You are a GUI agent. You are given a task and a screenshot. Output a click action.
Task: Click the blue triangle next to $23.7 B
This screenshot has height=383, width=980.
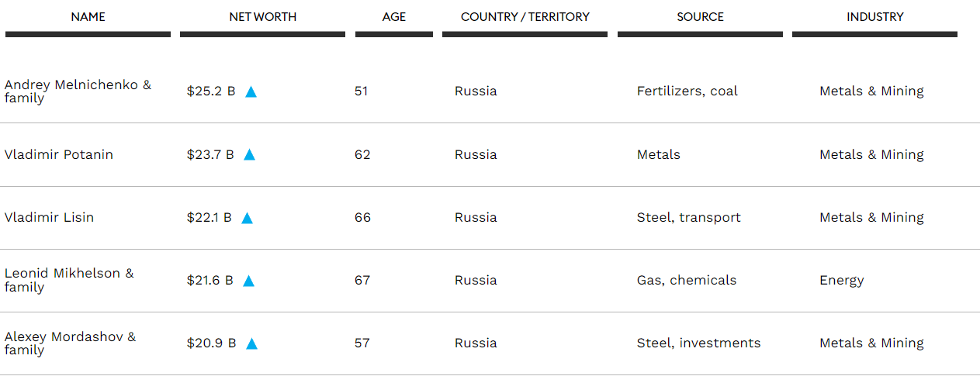(250, 155)
